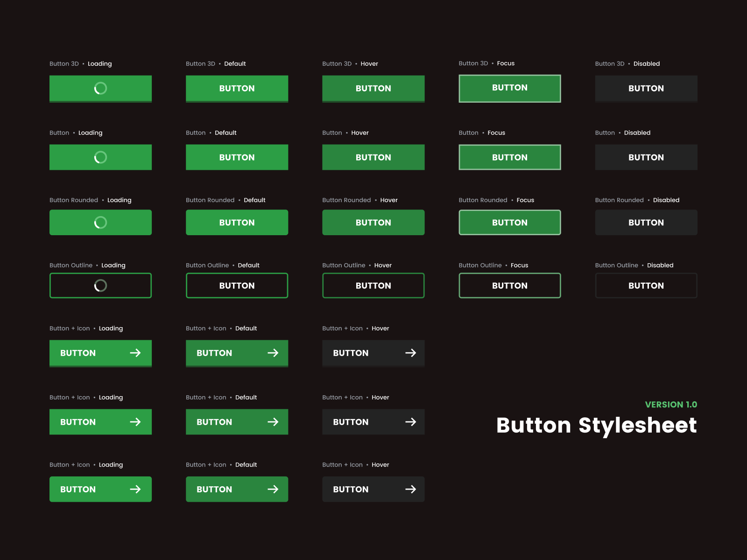Click the disabled Button 3D variant
This screenshot has height=560, width=747.
point(646,88)
